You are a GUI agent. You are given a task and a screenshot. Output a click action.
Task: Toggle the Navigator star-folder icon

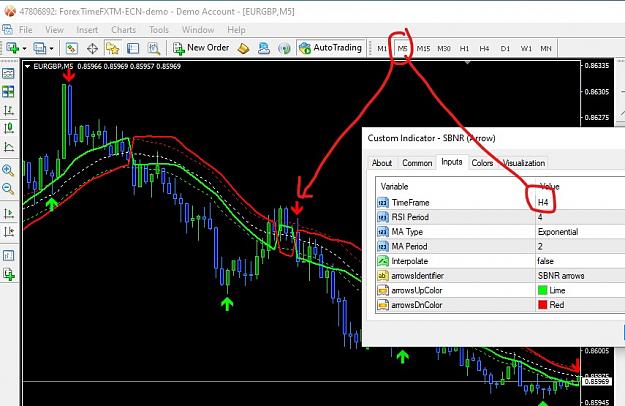pos(112,48)
